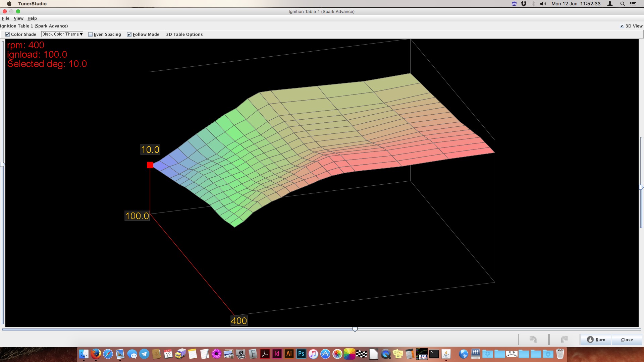Click the date and time in menu bar
Image resolution: width=644 pixels, height=362 pixels.
pyautogui.click(x=576, y=4)
